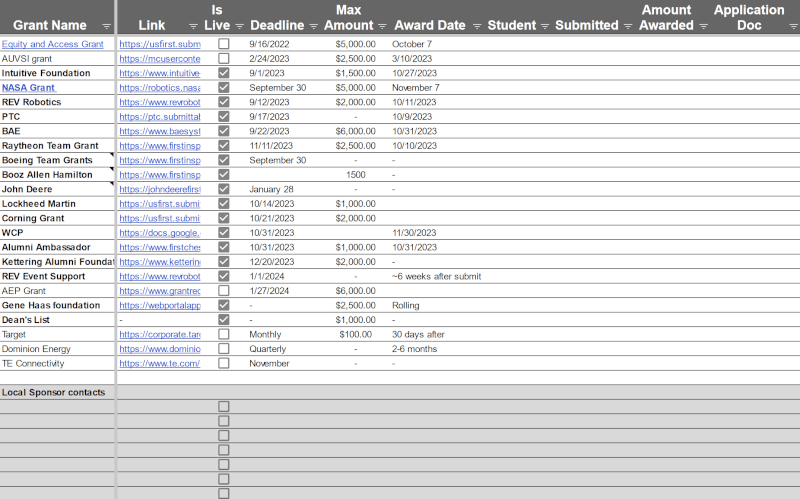
Task: Check Is Live for Equity and Access Grant
Action: point(223,44)
